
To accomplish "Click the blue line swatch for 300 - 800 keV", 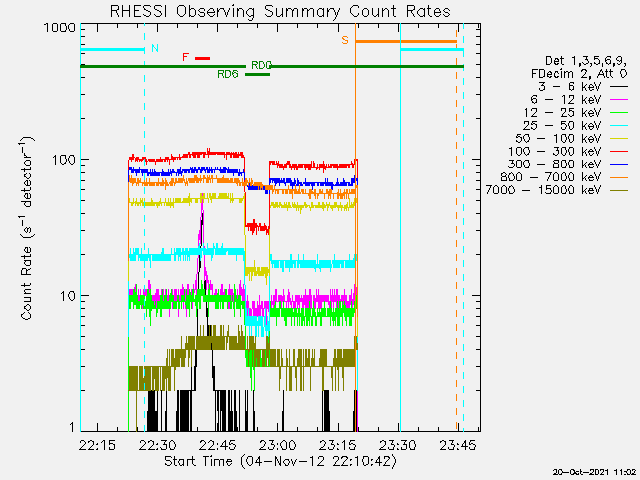I will pyautogui.click(x=619, y=164).
